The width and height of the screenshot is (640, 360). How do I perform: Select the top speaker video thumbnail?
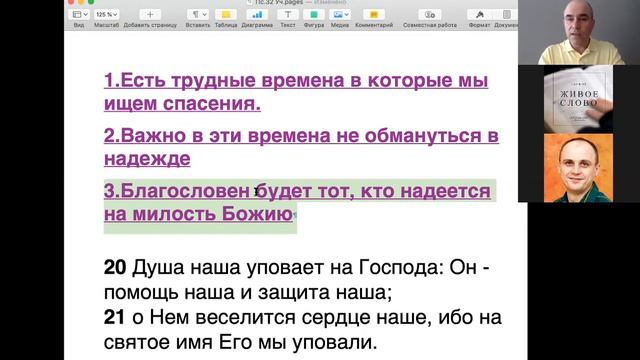click(579, 32)
